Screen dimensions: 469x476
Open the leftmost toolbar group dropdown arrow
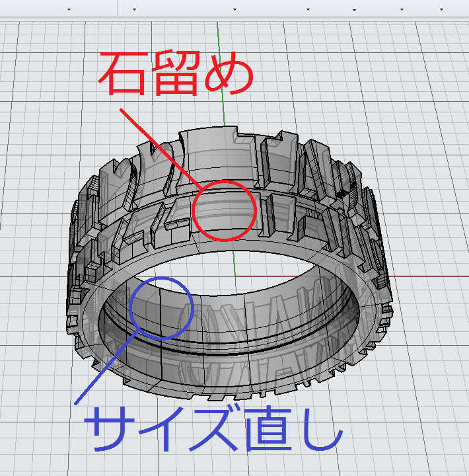click(69, 10)
